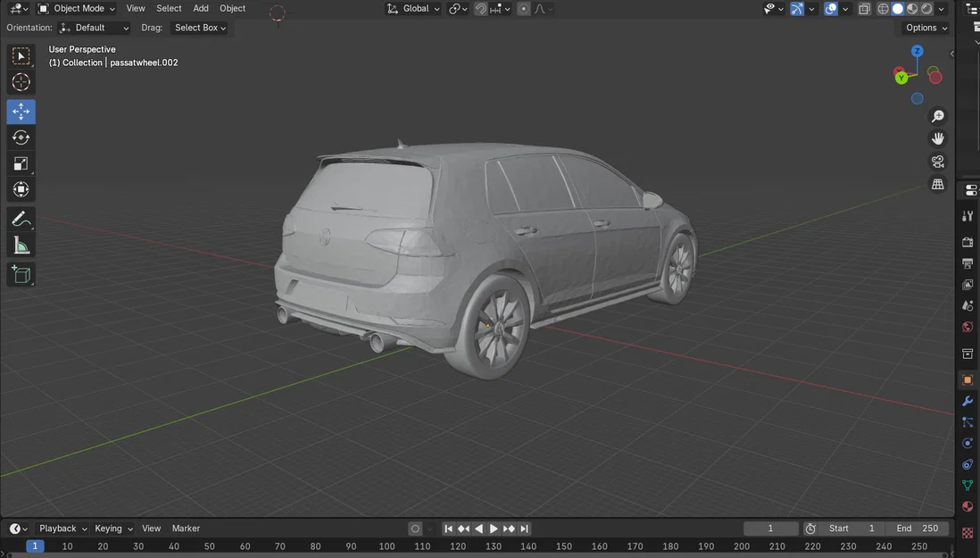The image size is (980, 558).
Task: Click the Playback menu button
Action: pos(60,528)
